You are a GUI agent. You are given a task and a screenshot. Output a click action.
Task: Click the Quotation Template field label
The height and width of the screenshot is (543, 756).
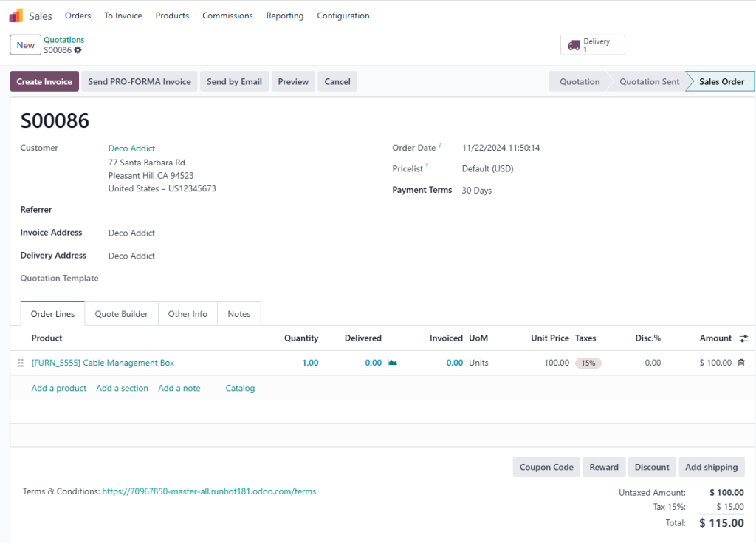[x=59, y=278]
